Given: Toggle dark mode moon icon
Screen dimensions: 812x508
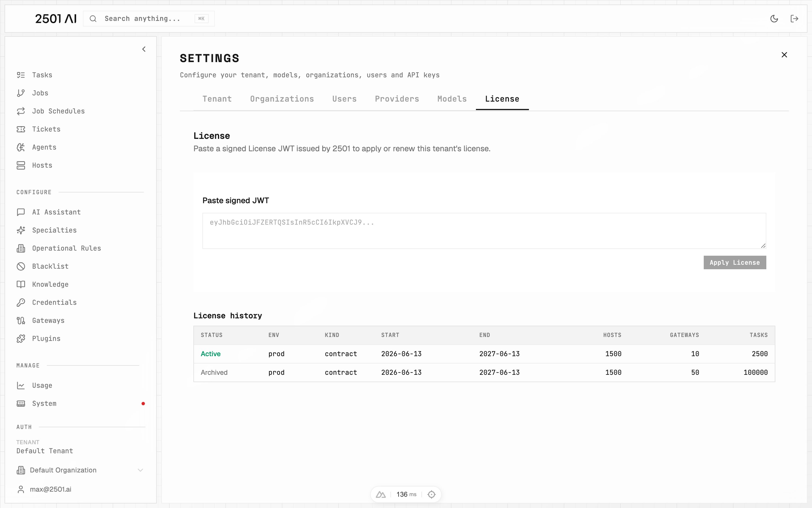Looking at the screenshot, I should 774,19.
